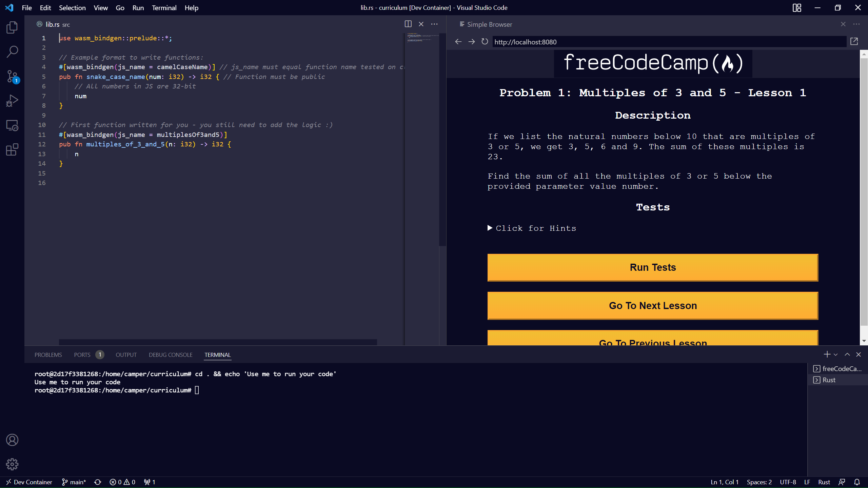
Task: Click the close editor tab icon
Action: click(x=421, y=24)
